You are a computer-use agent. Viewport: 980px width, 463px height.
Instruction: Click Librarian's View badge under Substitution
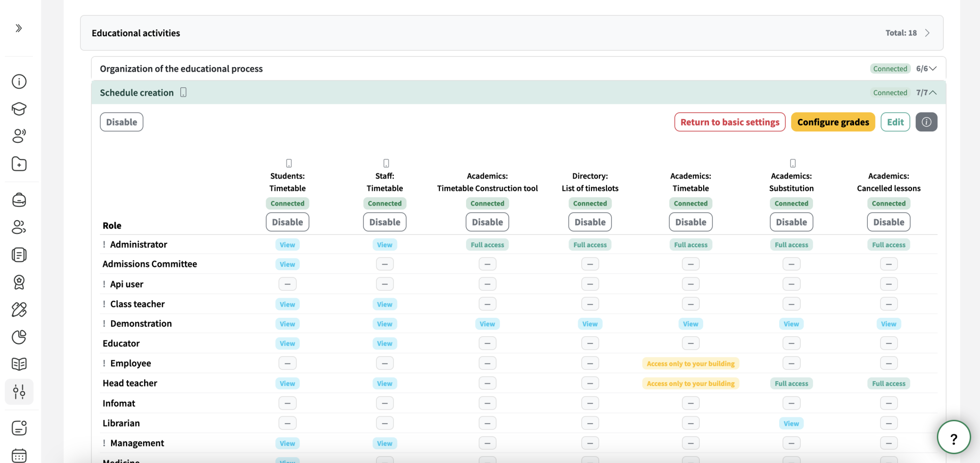791,423
